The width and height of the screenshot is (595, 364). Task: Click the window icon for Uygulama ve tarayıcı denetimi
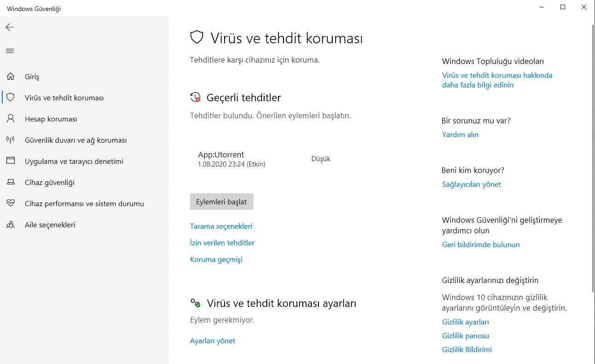pos(11,161)
